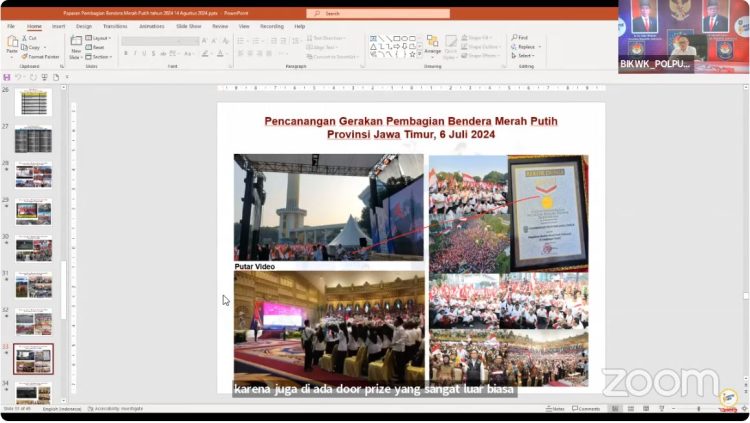This screenshot has width=750, height=423.
Task: Select the rectangle shape in shapes gallery
Action: click(397, 38)
